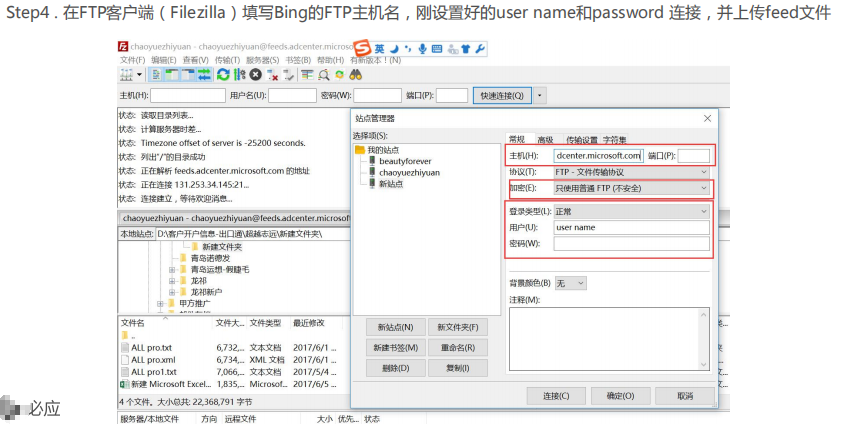Select chaoyuezhiyuan site in the site list
Image resolution: width=857 pixels, height=424 pixels.
pyautogui.click(x=408, y=172)
